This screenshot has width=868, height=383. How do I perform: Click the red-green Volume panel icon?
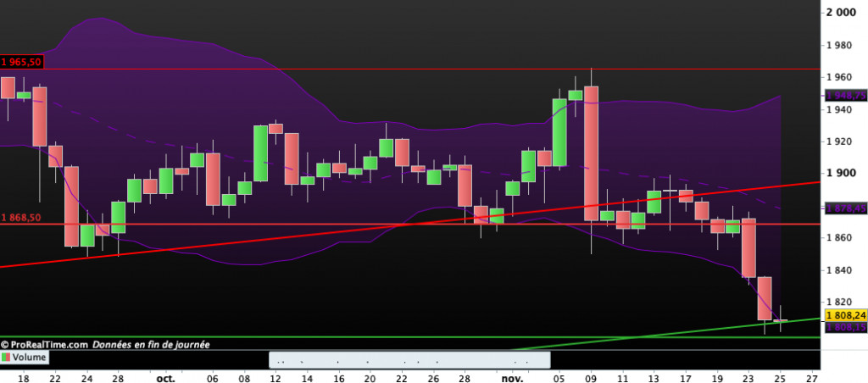[5, 358]
